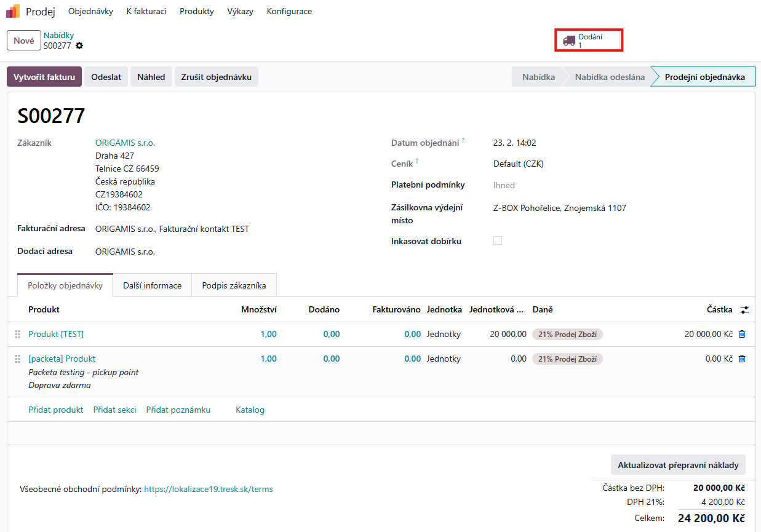Screen dimensions: 761x532
Task: Click the Vytvořit fakturu button
Action: point(44,77)
